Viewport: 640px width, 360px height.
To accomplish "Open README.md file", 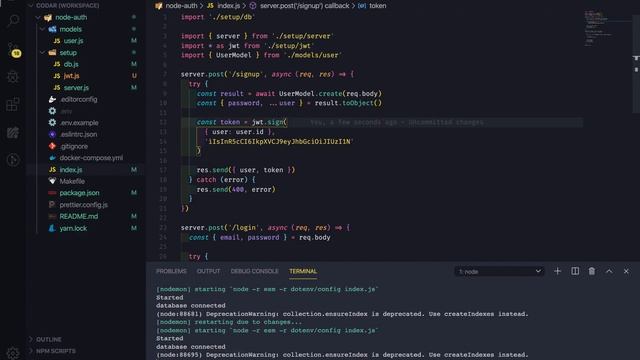I will tap(79, 216).
